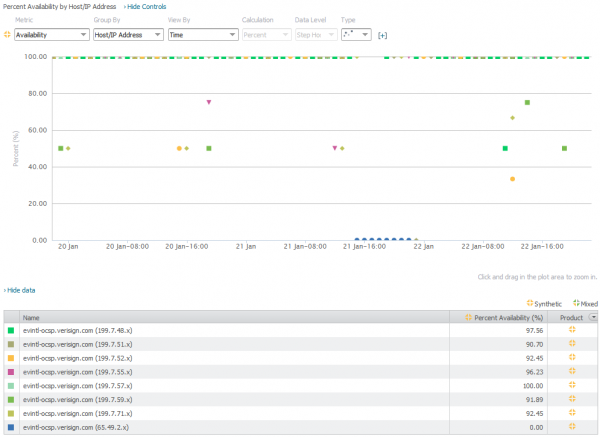Click the 90.70 availability value
This screenshot has height=437, width=600.
pos(534,344)
